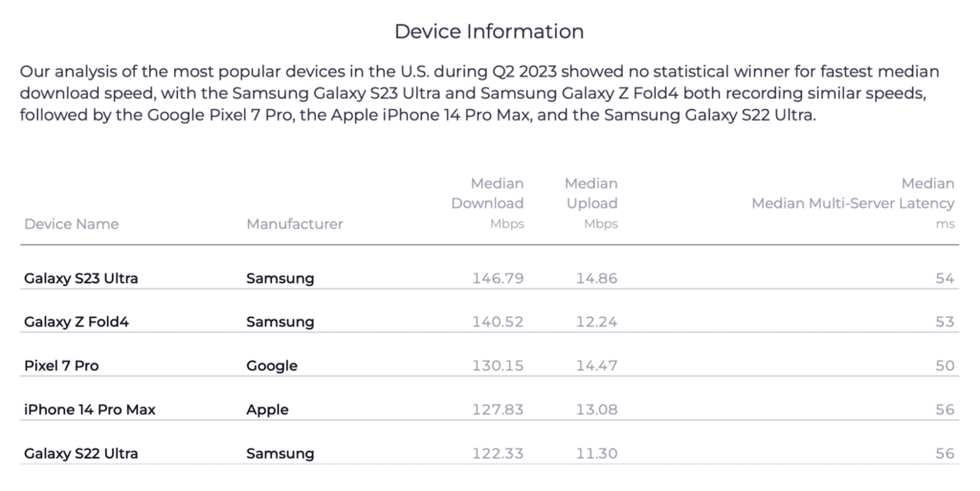The width and height of the screenshot is (980, 491).
Task: Click the 13.08 upload speed value
Action: tap(597, 410)
